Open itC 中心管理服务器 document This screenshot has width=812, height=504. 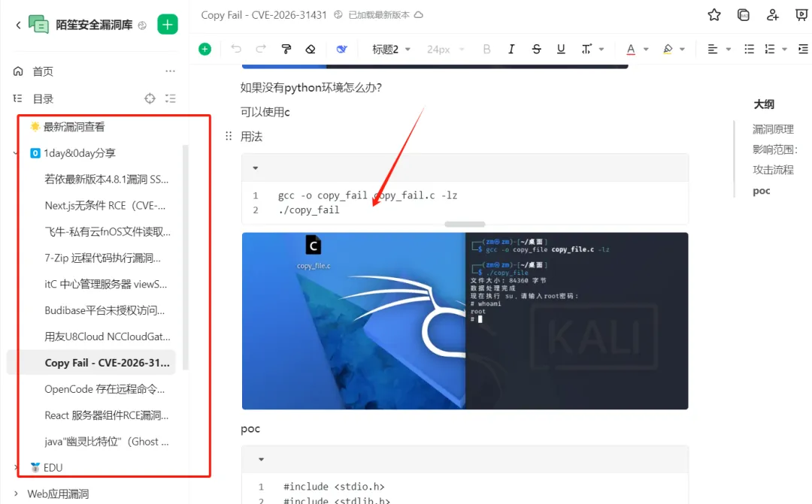106,284
